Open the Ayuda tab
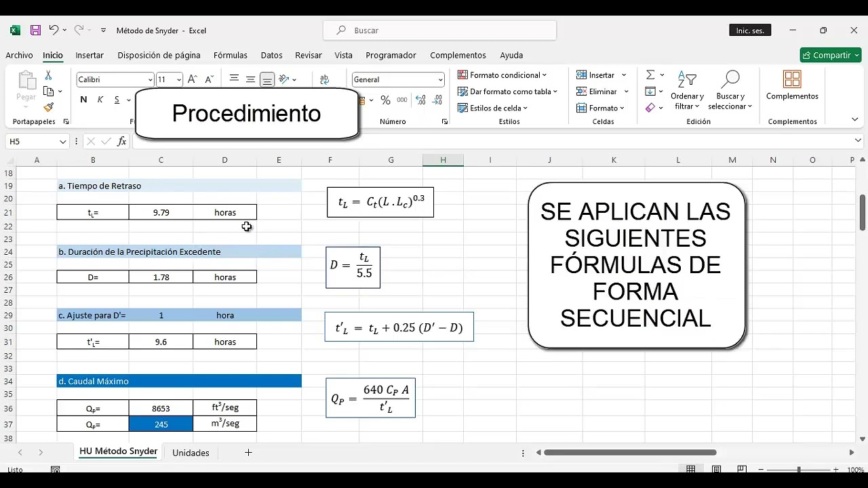This screenshot has width=868, height=488. click(x=511, y=55)
